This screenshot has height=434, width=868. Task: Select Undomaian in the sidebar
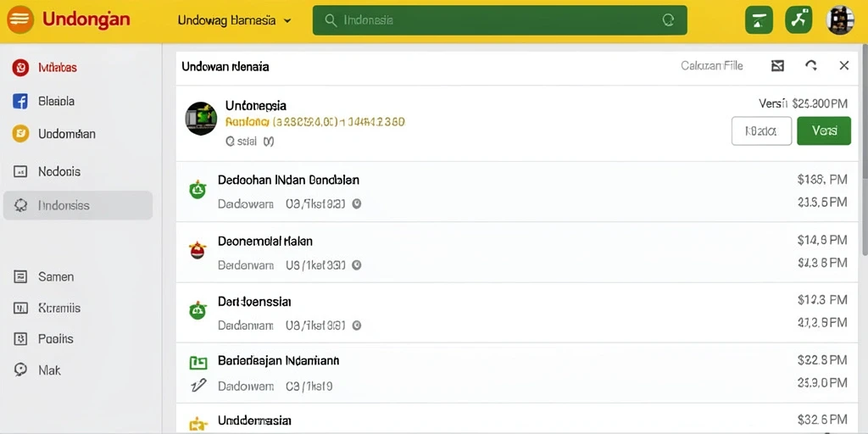point(66,134)
